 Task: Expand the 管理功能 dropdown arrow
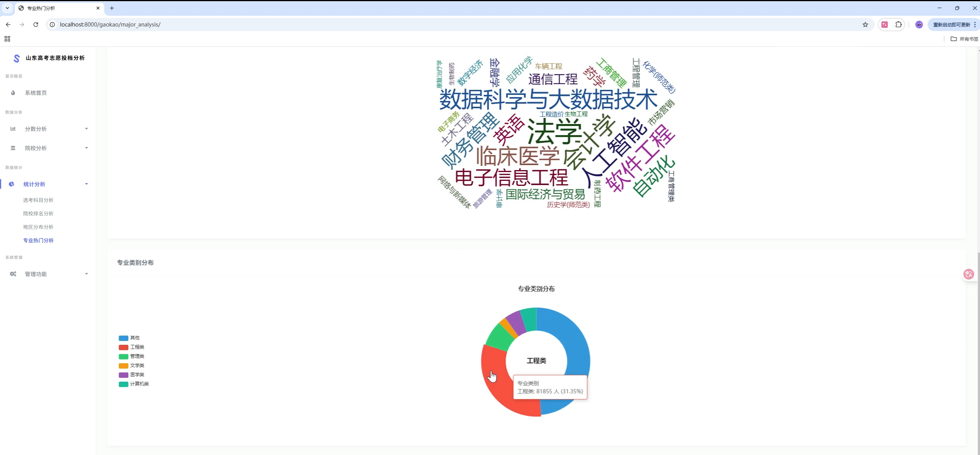(86, 274)
